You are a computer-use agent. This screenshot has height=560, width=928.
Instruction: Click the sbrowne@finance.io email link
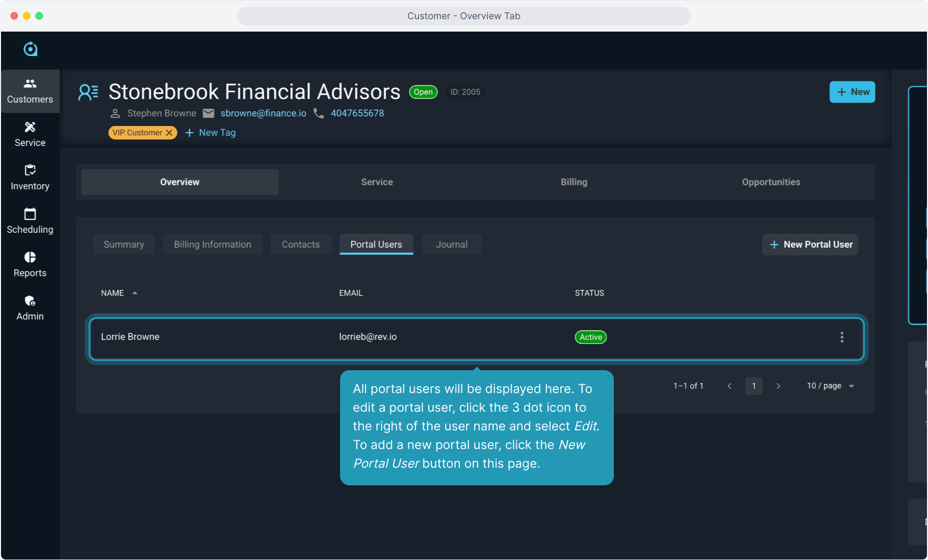263,113
